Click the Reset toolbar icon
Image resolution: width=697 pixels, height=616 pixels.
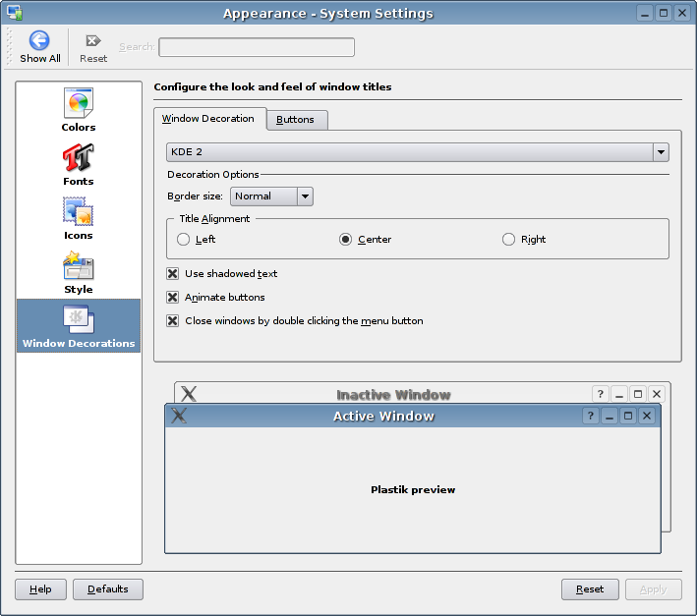pos(93,48)
